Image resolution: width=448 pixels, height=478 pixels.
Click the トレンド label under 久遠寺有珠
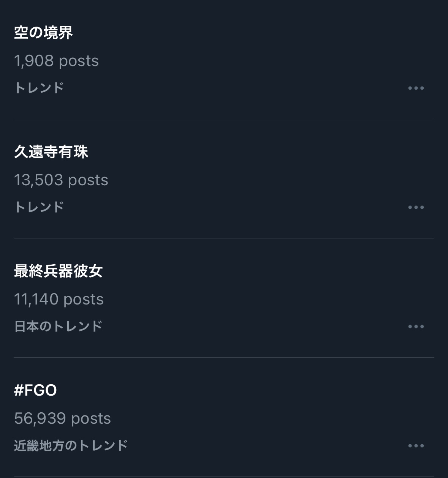pos(39,207)
